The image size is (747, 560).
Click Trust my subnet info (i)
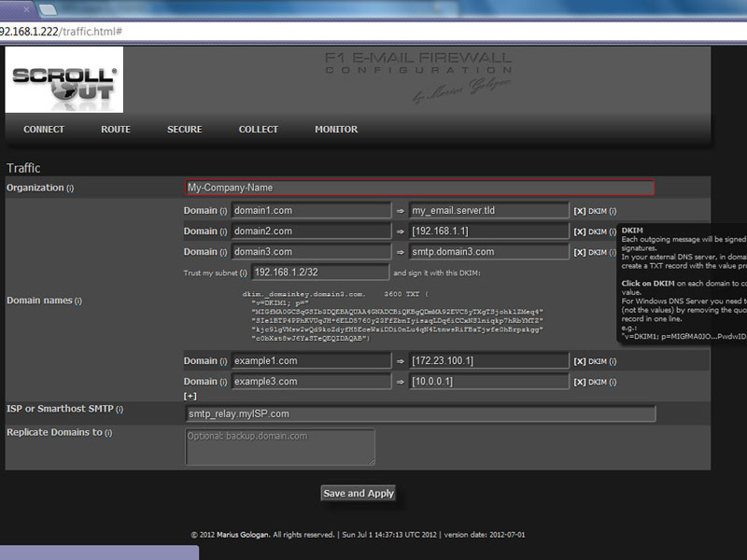(x=243, y=273)
